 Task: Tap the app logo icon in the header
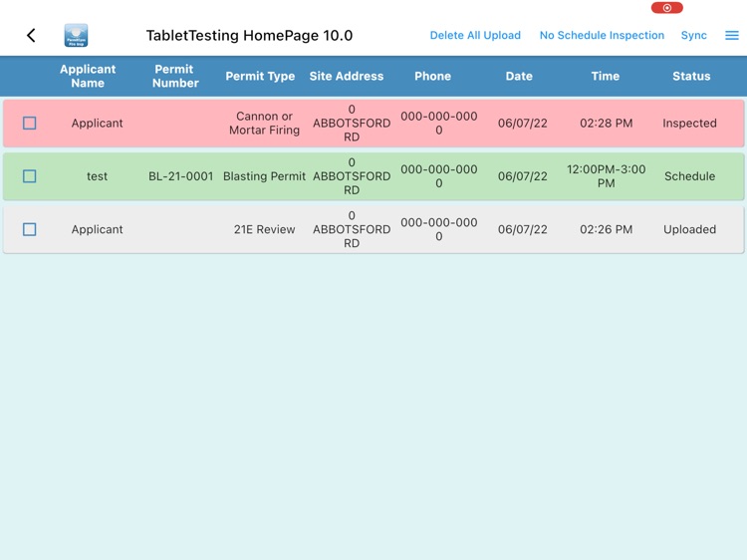click(x=77, y=35)
